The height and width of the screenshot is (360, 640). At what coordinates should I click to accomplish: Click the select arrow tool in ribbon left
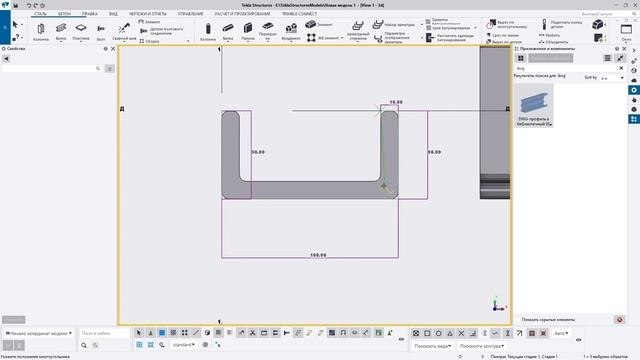coord(15,25)
